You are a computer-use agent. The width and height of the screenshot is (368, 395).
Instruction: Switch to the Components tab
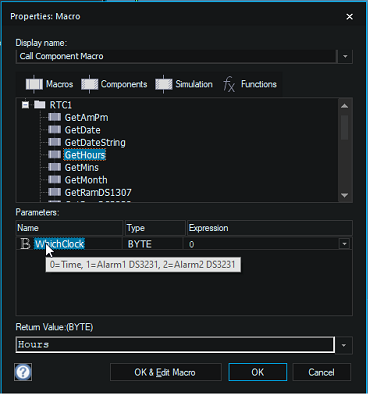tap(114, 84)
